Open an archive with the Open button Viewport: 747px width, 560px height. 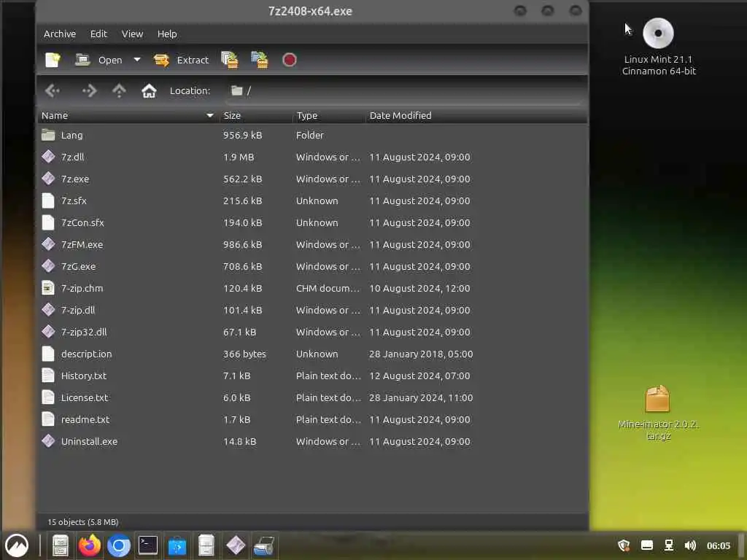[99, 60]
